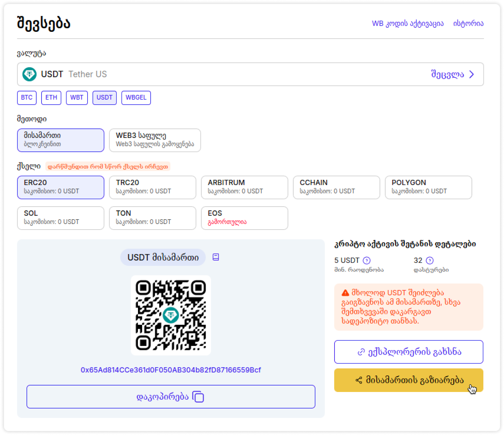Image resolution: width=504 pixels, height=435 pixels.
Task: Click the red warning triangle icon
Action: point(345,293)
